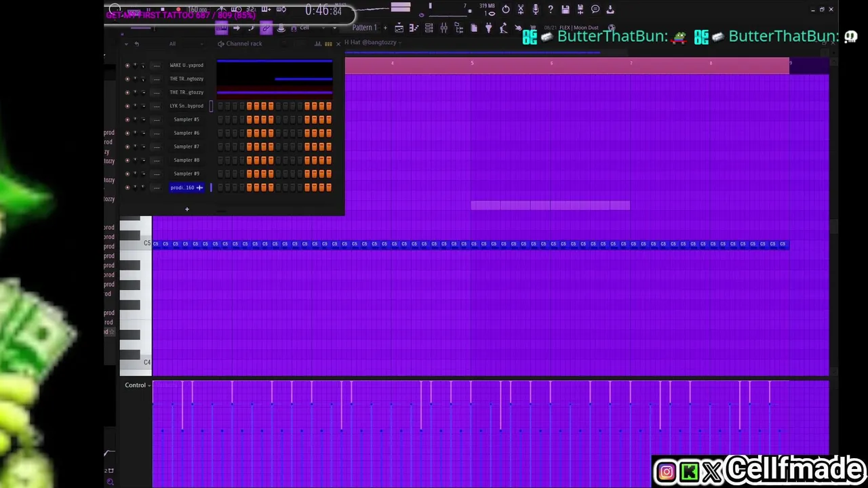
Task: Add new pattern with plus beside Pattern 1
Action: point(385,28)
